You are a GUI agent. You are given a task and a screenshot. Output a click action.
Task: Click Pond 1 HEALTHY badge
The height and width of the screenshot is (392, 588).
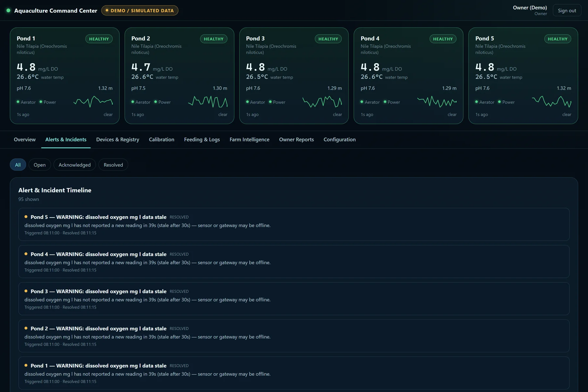coord(99,39)
